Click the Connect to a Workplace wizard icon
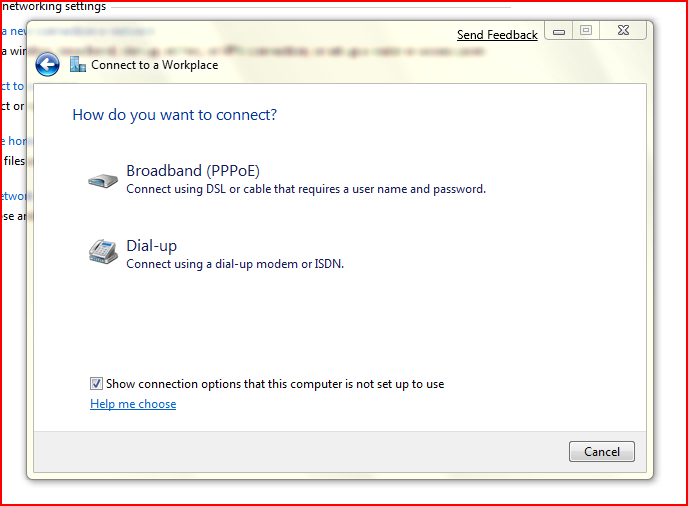The width and height of the screenshot is (688, 506). (78, 65)
